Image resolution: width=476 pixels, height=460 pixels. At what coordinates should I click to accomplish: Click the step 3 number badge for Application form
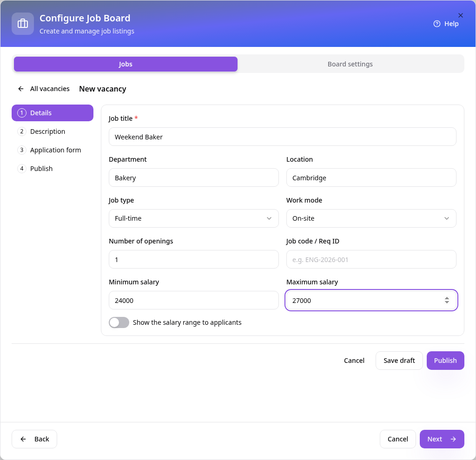[x=22, y=150]
